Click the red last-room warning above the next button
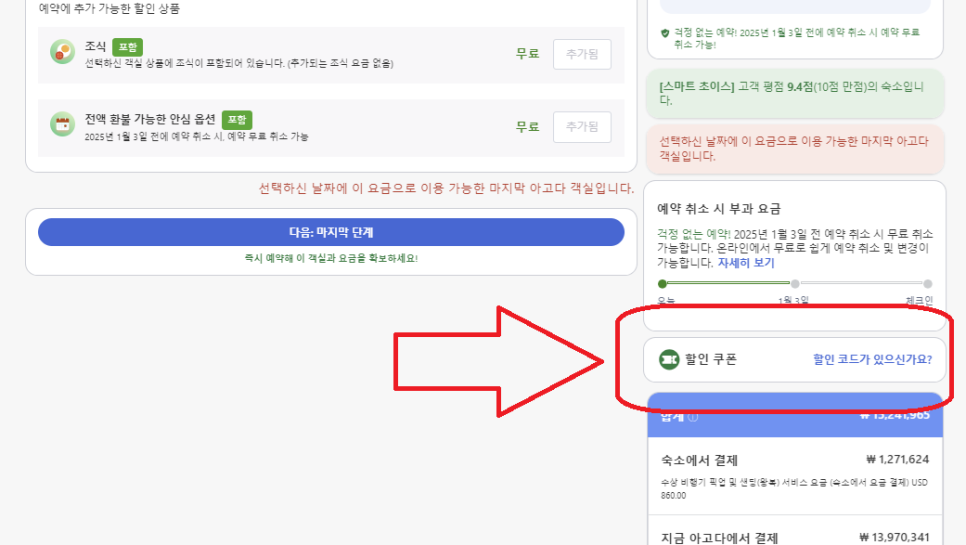 point(446,188)
